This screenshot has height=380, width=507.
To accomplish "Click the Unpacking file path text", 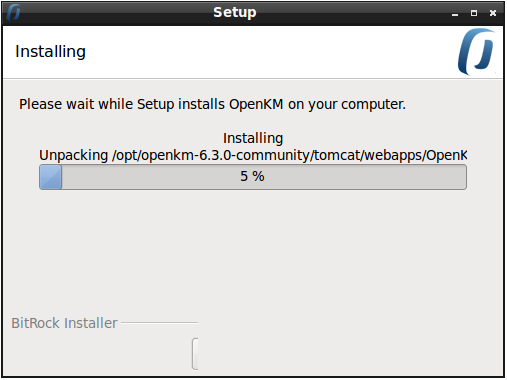I will (x=253, y=155).
